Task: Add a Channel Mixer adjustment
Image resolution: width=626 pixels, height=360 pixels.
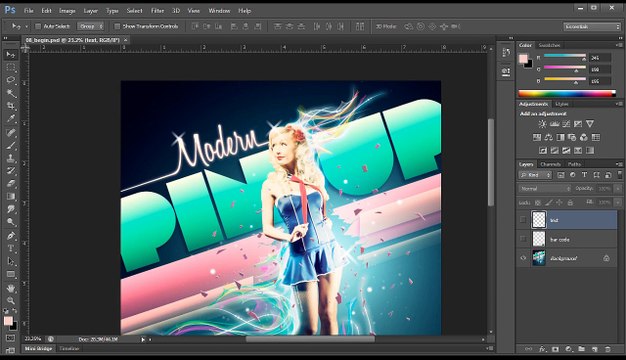Action: pyautogui.click(x=584, y=137)
